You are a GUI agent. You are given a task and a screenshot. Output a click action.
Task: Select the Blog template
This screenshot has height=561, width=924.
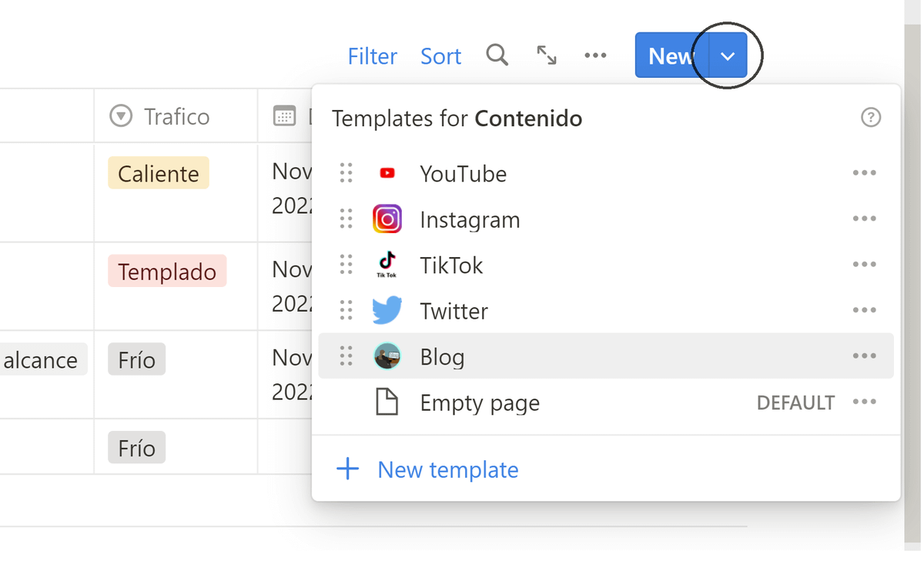(x=442, y=357)
